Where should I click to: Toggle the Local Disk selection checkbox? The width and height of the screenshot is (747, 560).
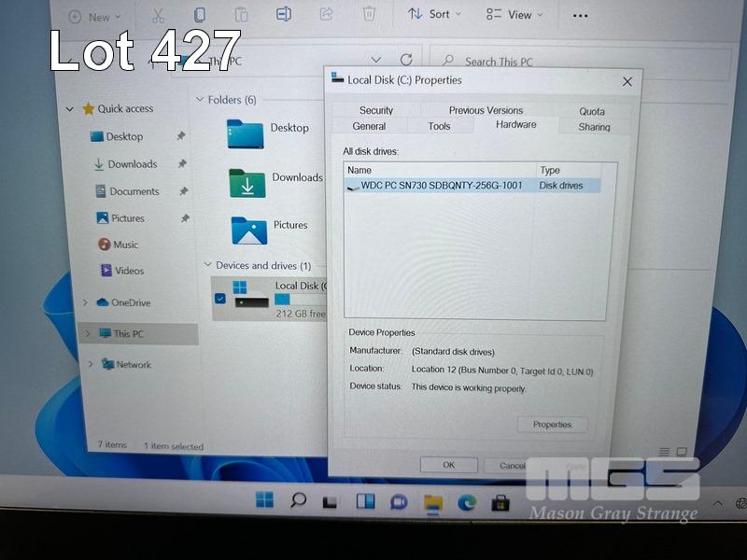pos(220,298)
